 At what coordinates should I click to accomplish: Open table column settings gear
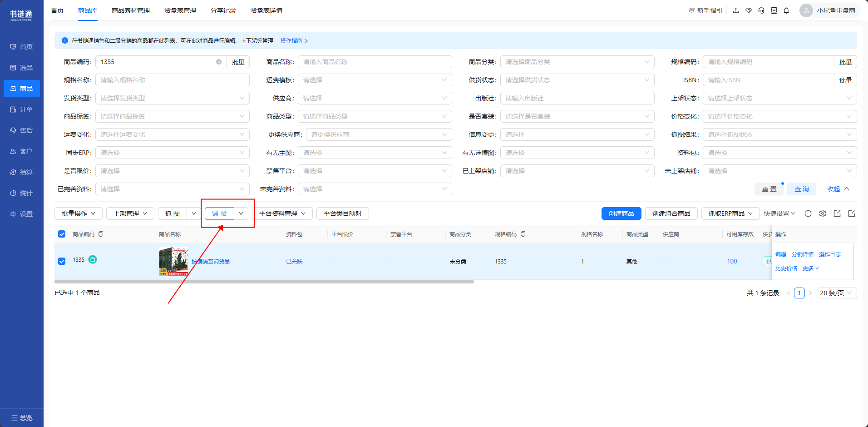click(x=823, y=213)
